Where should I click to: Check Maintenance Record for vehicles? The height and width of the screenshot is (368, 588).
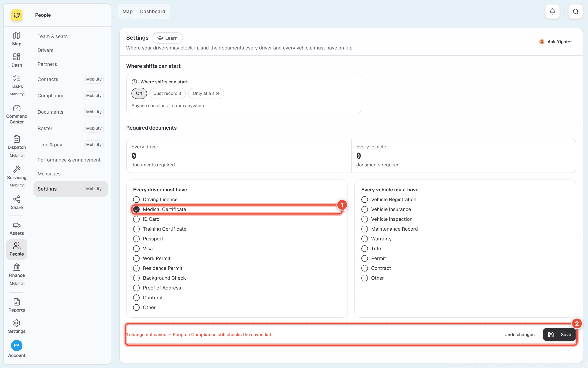(x=364, y=229)
